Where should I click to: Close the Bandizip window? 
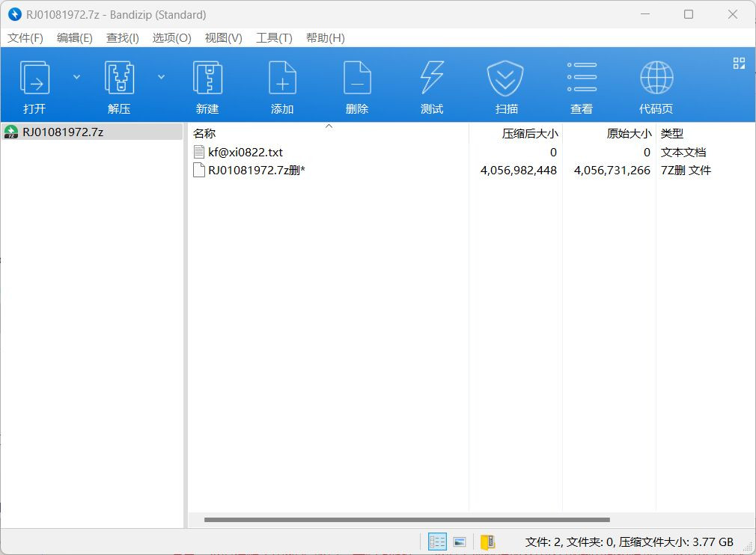pos(732,14)
